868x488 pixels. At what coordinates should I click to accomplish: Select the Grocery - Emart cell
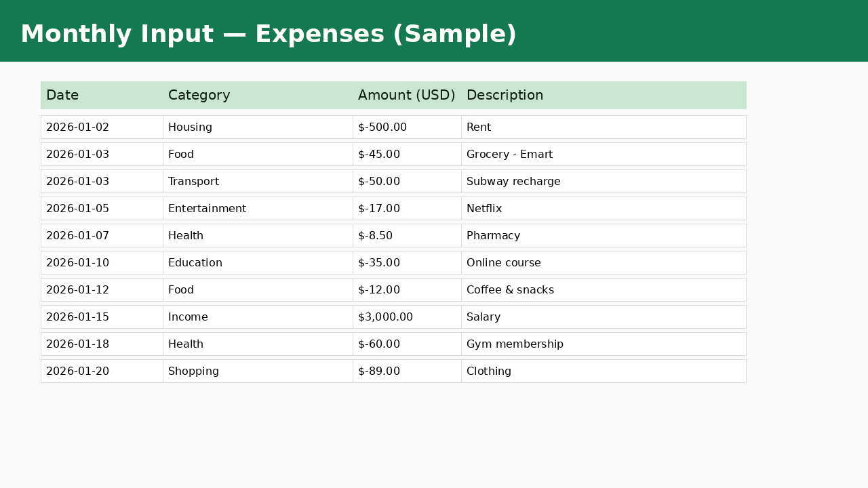pyautogui.click(x=509, y=155)
